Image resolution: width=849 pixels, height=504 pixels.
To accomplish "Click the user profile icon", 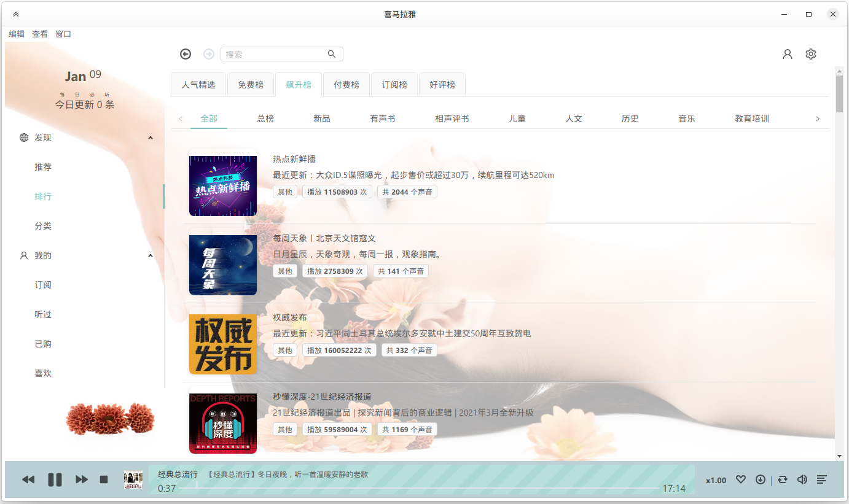I will click(788, 54).
